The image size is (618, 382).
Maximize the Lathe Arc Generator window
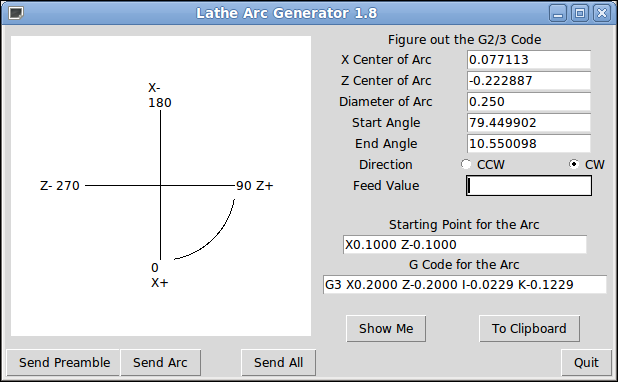tap(580, 13)
